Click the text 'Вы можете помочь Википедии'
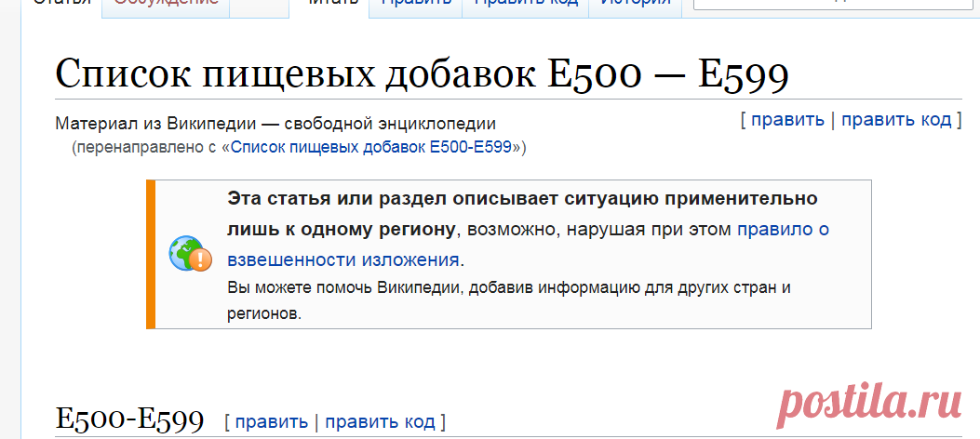Viewport: 980px width, 439px height. [345, 288]
